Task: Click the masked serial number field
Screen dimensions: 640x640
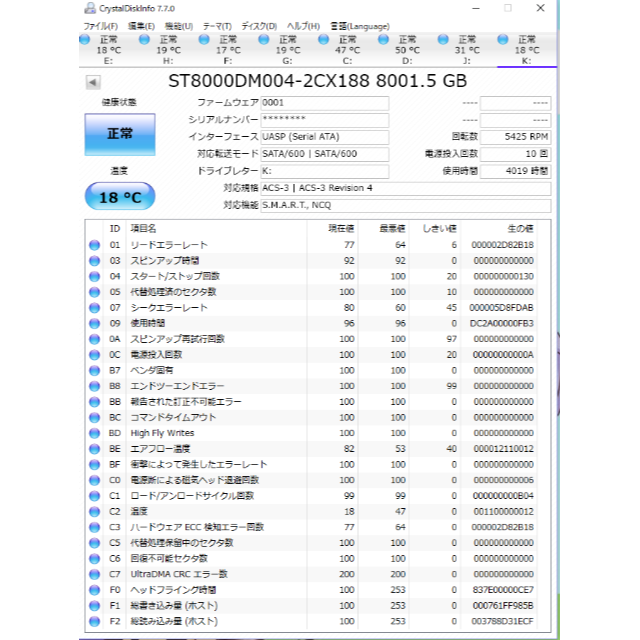Action: click(325, 120)
